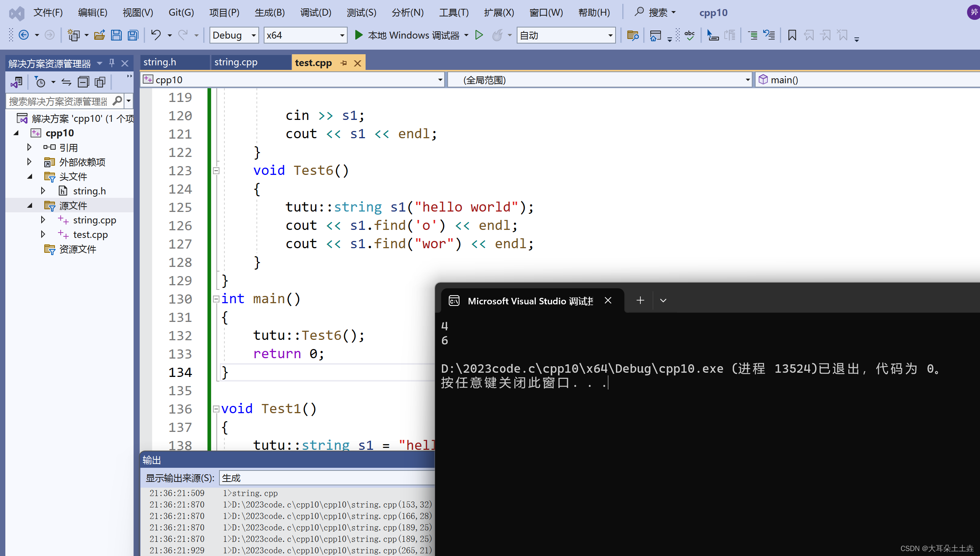The width and height of the screenshot is (980, 556).
Task: Click the Comment selected lines icon
Action: 752,36
